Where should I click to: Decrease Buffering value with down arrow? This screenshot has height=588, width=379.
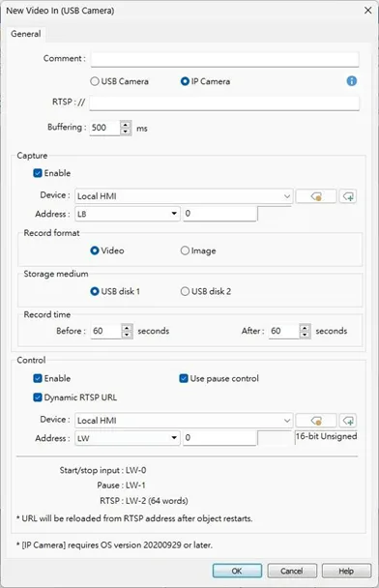click(126, 132)
